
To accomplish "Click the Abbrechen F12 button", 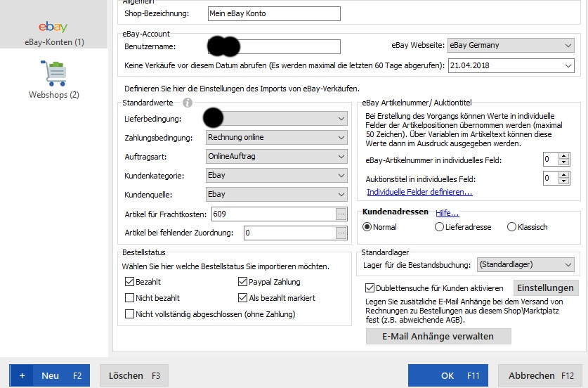I will tap(541, 375).
